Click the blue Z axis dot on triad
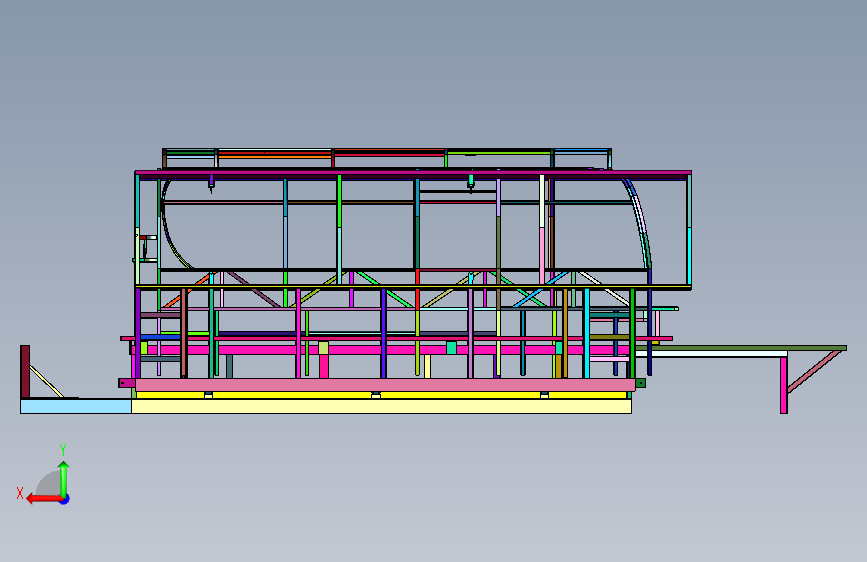Image resolution: width=867 pixels, height=562 pixels. click(65, 500)
